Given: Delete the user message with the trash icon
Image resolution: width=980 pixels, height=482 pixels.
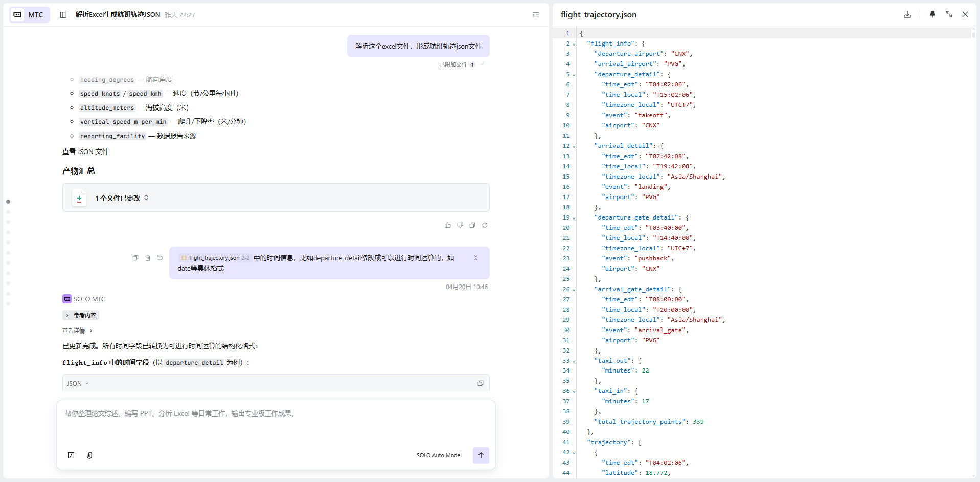Looking at the screenshot, I should pos(148,258).
